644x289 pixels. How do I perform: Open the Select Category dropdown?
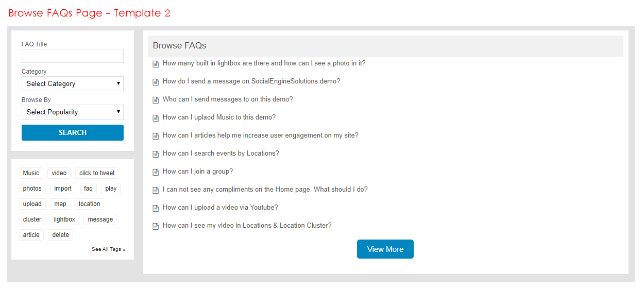(x=73, y=83)
